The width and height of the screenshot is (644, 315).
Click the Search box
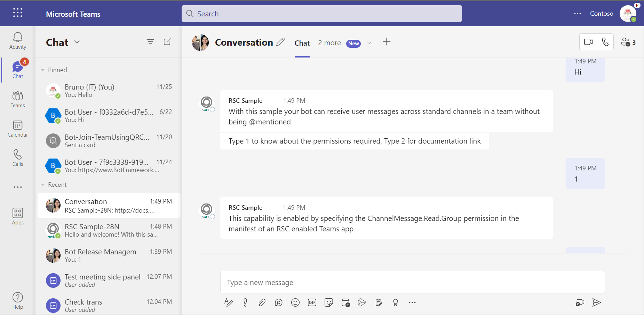pos(322,14)
